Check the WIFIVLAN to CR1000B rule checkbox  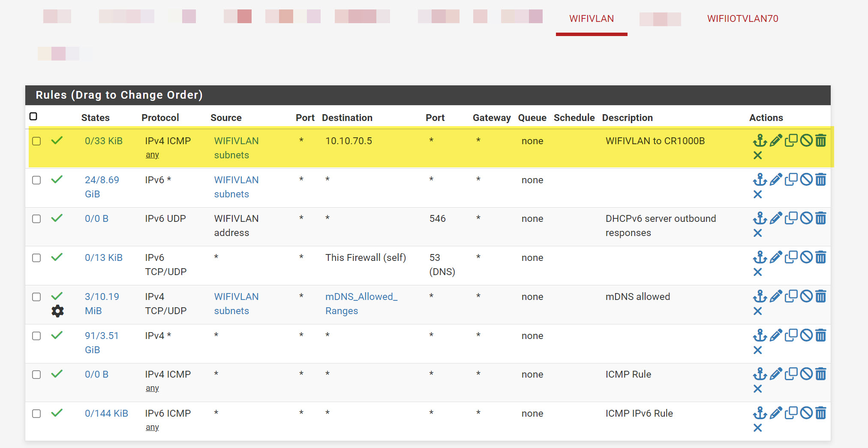point(36,141)
